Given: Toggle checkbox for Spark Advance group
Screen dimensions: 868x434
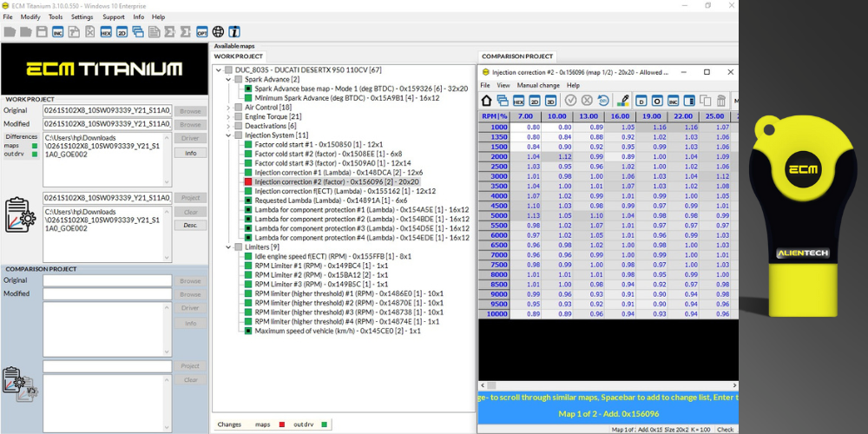Looking at the screenshot, I should click(239, 79).
